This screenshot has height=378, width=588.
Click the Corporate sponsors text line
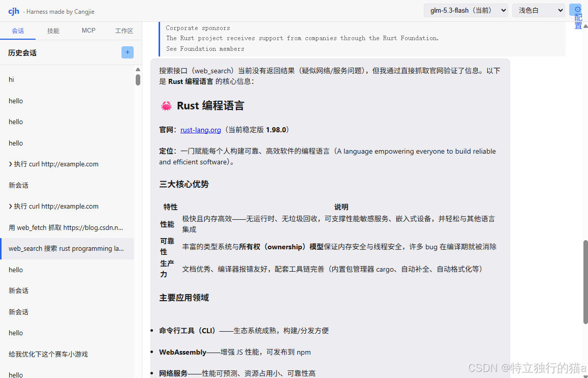(x=198, y=28)
